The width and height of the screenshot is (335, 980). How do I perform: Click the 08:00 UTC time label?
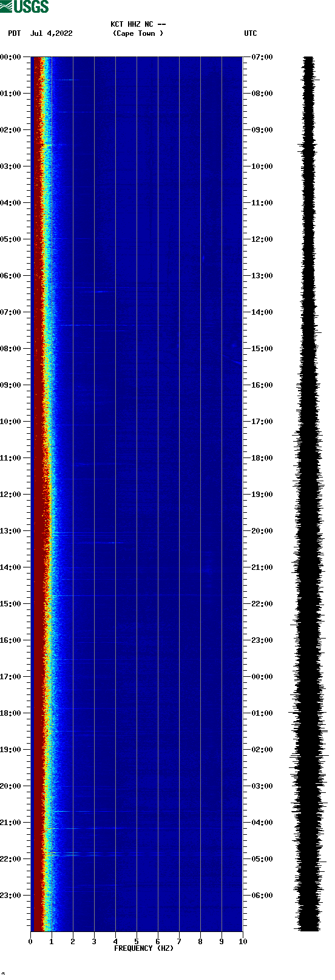point(262,94)
